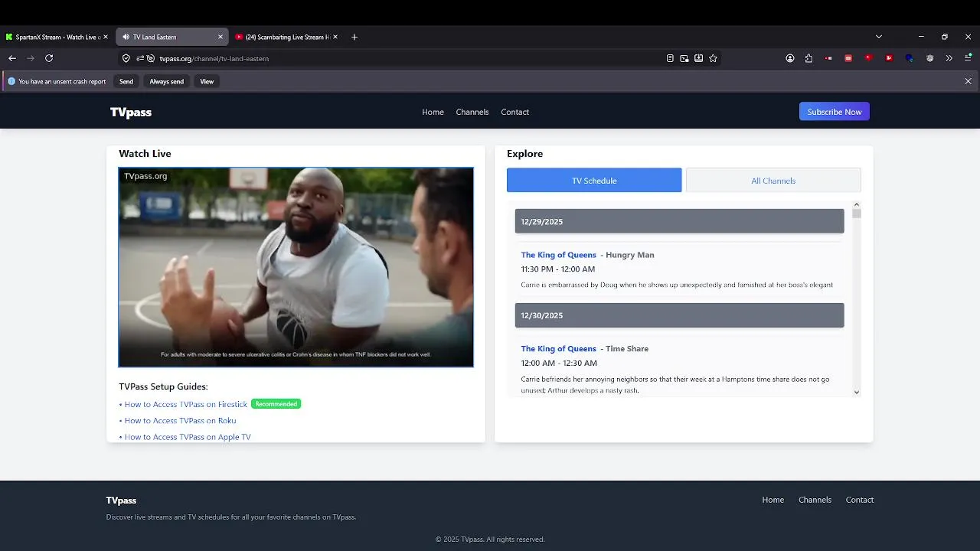Open How to Access TVPass on Firestick
The width and height of the screenshot is (980, 551).
point(186,404)
